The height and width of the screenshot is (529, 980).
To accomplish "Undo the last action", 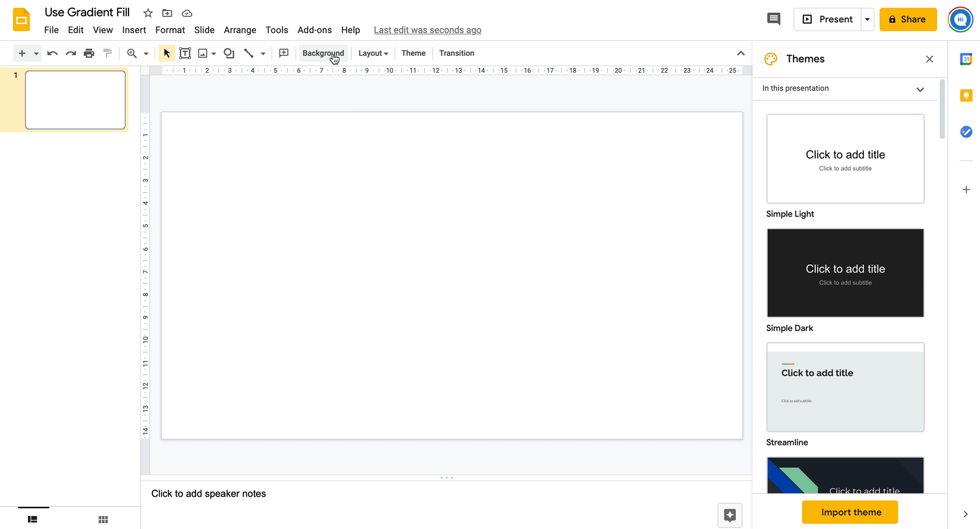I will 53,53.
